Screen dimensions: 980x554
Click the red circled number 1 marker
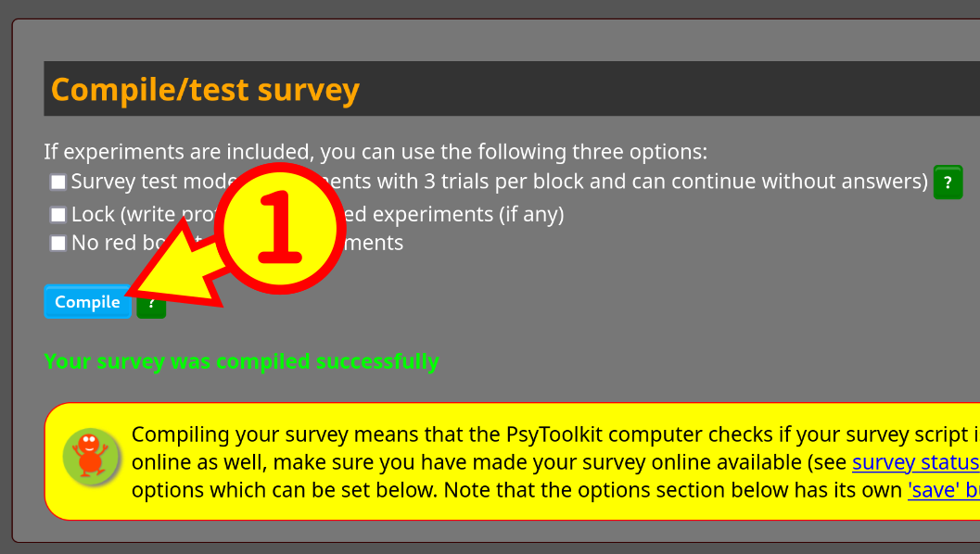click(280, 229)
